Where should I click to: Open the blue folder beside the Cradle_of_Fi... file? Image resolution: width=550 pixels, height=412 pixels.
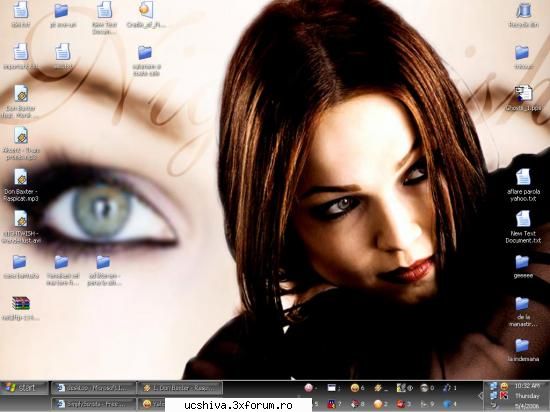pyautogui.click(x=145, y=53)
